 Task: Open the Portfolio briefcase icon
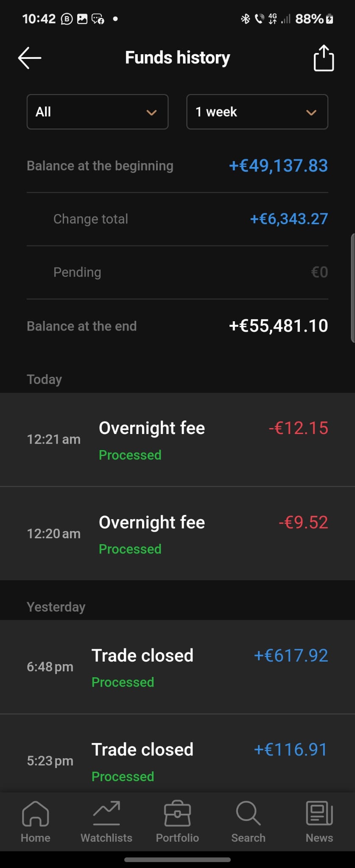tap(177, 814)
